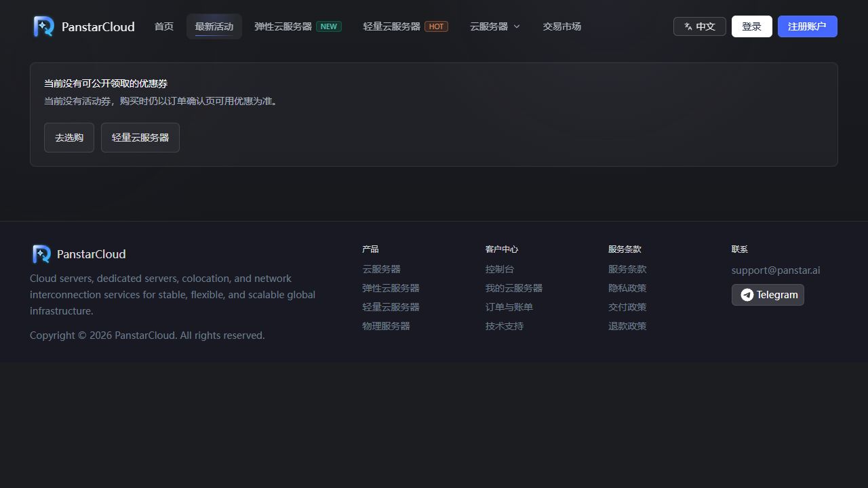
Task: Click the 去选购 button
Action: (69, 138)
